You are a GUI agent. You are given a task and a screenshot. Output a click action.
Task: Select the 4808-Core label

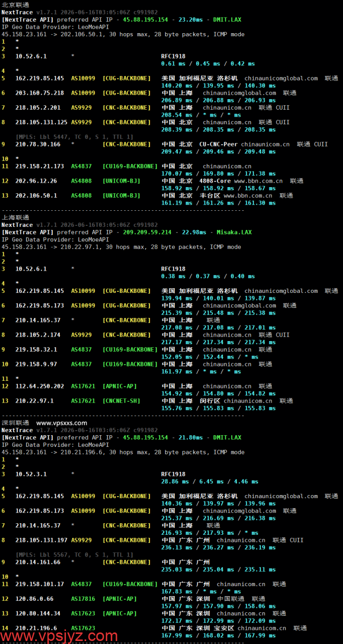[215, 181]
